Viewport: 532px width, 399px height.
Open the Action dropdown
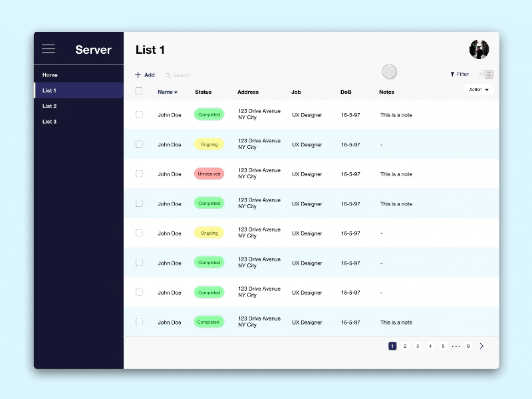coord(478,89)
